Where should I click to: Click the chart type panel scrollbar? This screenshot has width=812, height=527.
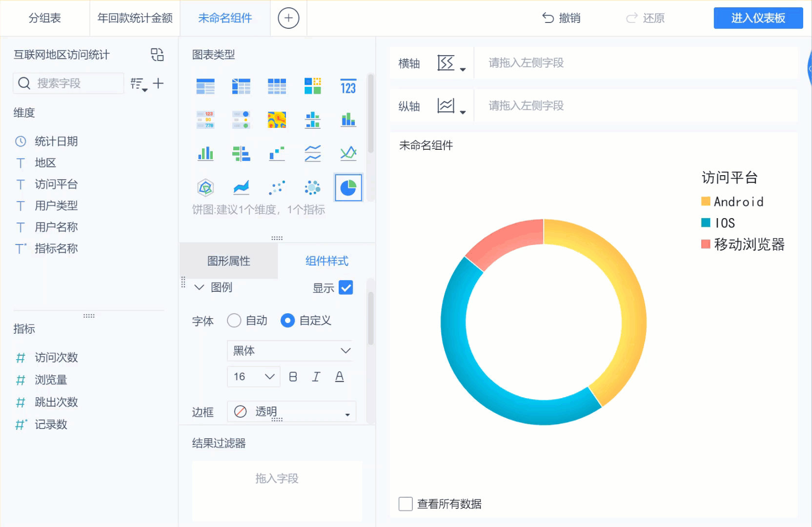coord(371,113)
